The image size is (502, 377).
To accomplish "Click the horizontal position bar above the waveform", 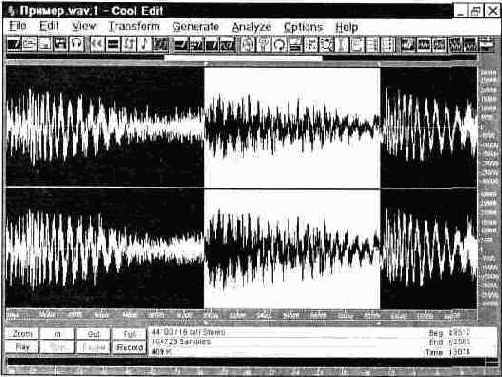I will tap(243, 58).
